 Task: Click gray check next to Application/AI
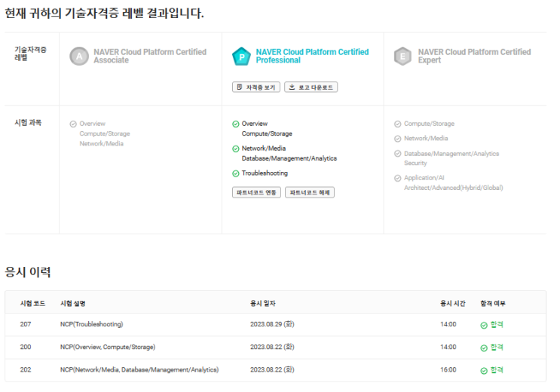397,178
